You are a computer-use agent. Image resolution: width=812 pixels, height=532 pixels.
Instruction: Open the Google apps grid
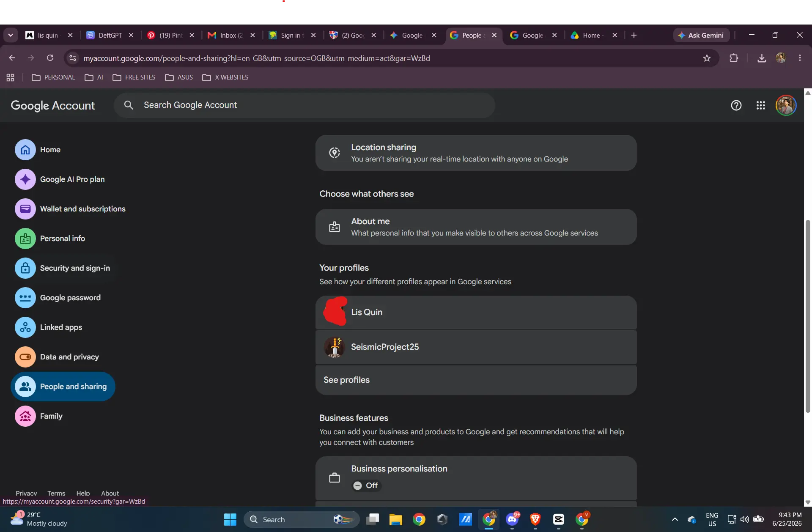[761, 105]
